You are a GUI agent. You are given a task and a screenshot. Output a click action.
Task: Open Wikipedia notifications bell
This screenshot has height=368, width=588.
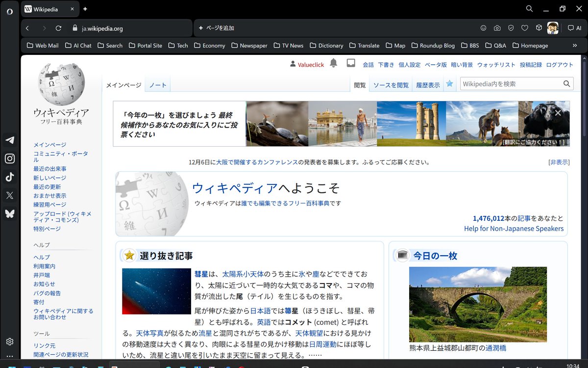click(x=334, y=63)
